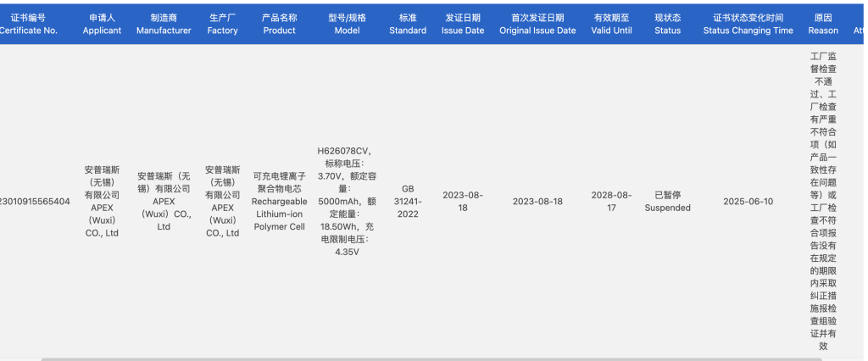The width and height of the screenshot is (868, 361).
Task: Click the Certificate No. column header
Action: coord(29,24)
